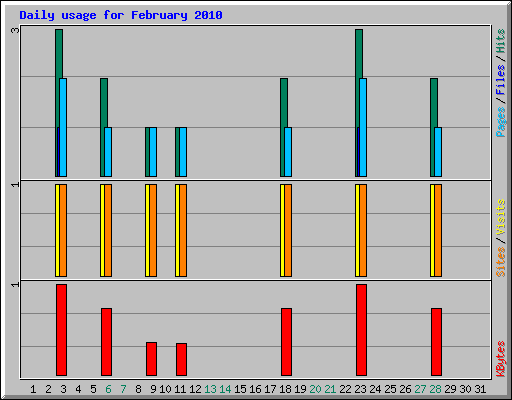Click green day label "13" on the x-axis

click(x=210, y=389)
